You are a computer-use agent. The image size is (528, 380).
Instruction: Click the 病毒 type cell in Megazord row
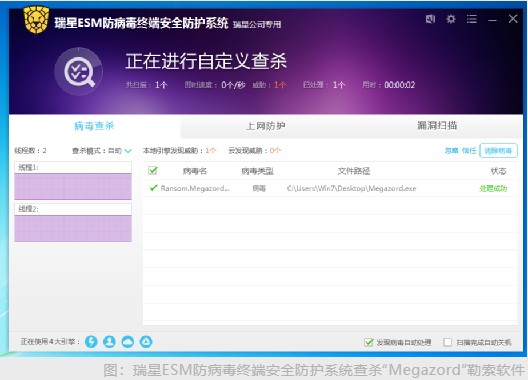[259, 188]
